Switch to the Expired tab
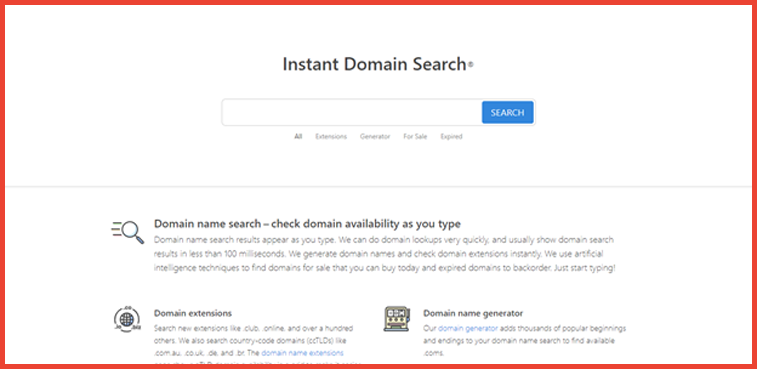 [x=451, y=137]
